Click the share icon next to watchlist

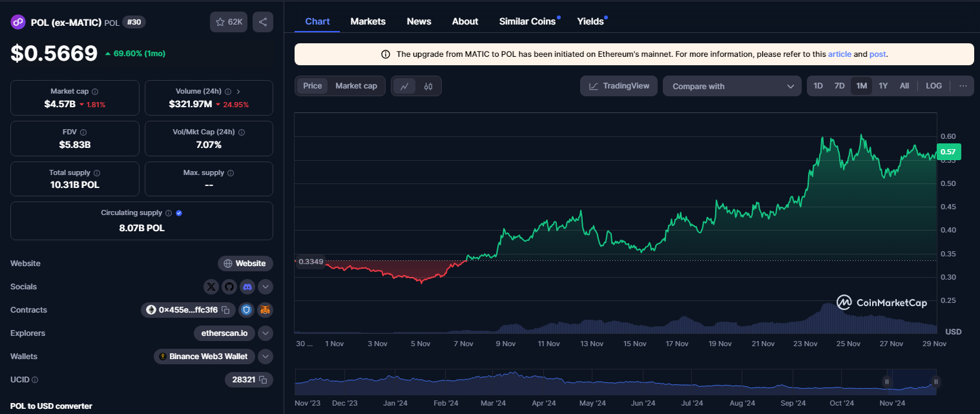[263, 22]
